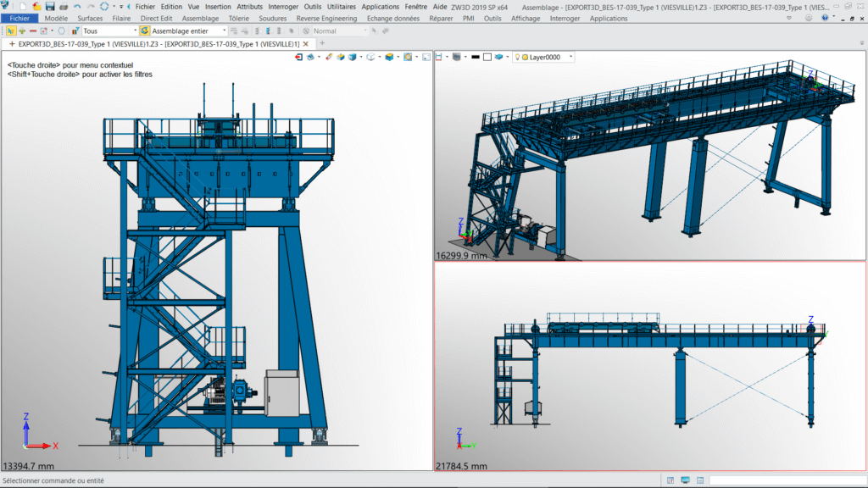Click the green plus add icon
Screen dimensions: 868x488
pos(21,30)
